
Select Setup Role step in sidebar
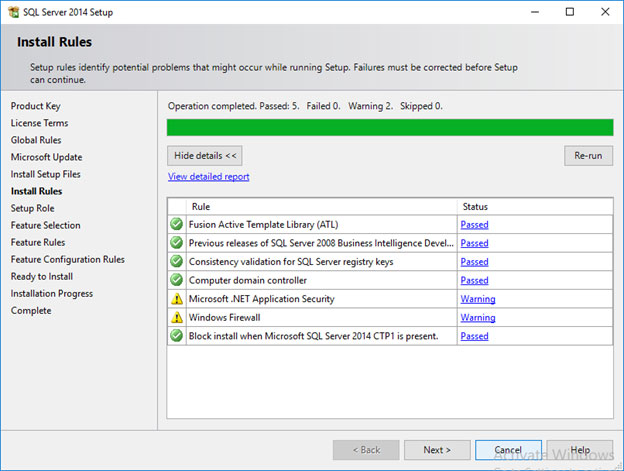tap(32, 208)
